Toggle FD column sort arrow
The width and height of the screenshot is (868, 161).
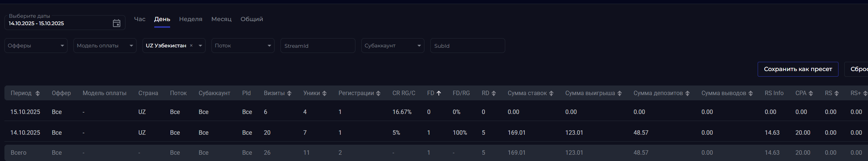439,93
